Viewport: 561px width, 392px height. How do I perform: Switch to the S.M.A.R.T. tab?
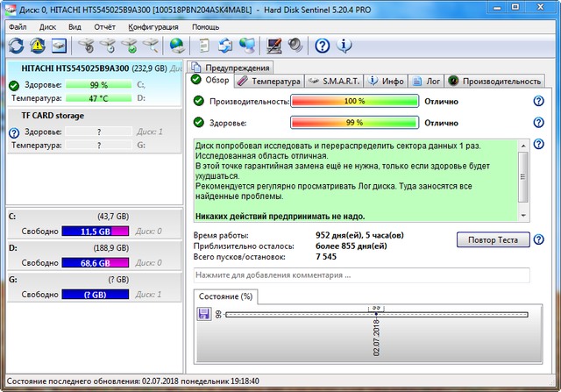click(x=331, y=81)
